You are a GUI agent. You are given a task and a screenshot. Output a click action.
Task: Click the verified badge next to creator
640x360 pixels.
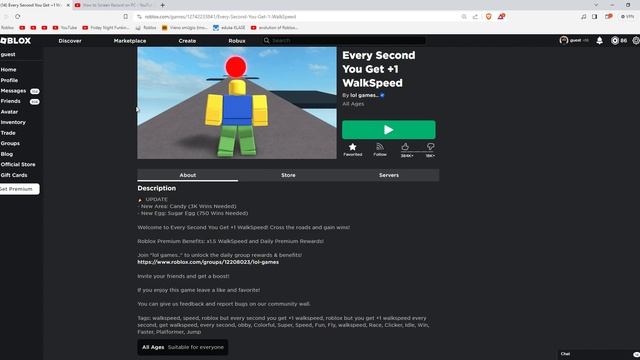point(382,95)
